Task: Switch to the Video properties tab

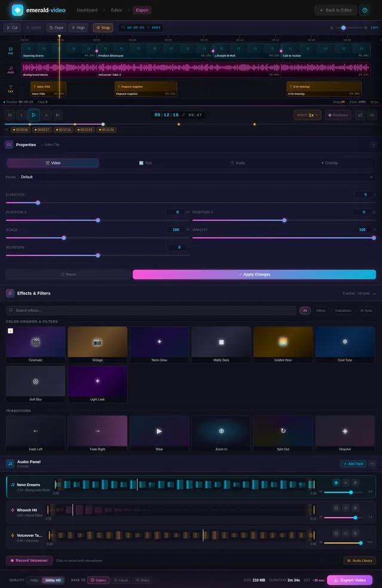Action: [53, 163]
